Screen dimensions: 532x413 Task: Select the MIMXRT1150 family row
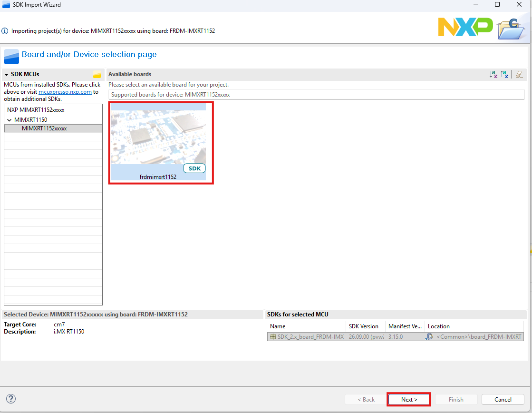tap(53, 119)
